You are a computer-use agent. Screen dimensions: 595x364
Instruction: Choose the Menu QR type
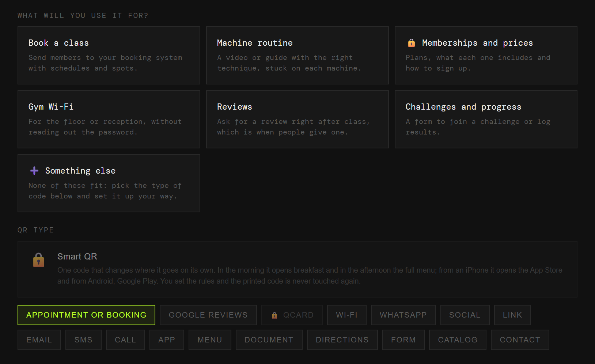[x=210, y=340]
